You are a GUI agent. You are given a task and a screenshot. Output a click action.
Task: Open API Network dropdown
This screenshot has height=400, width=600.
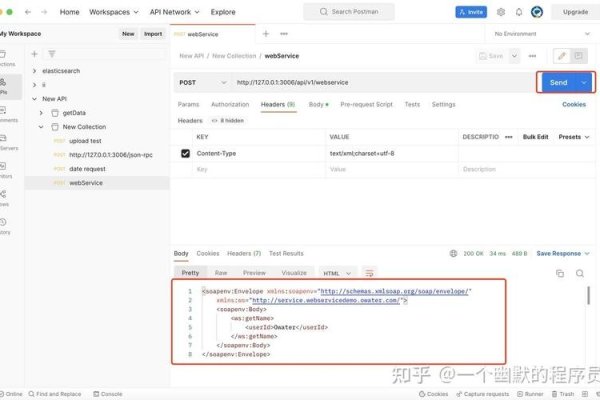click(174, 12)
